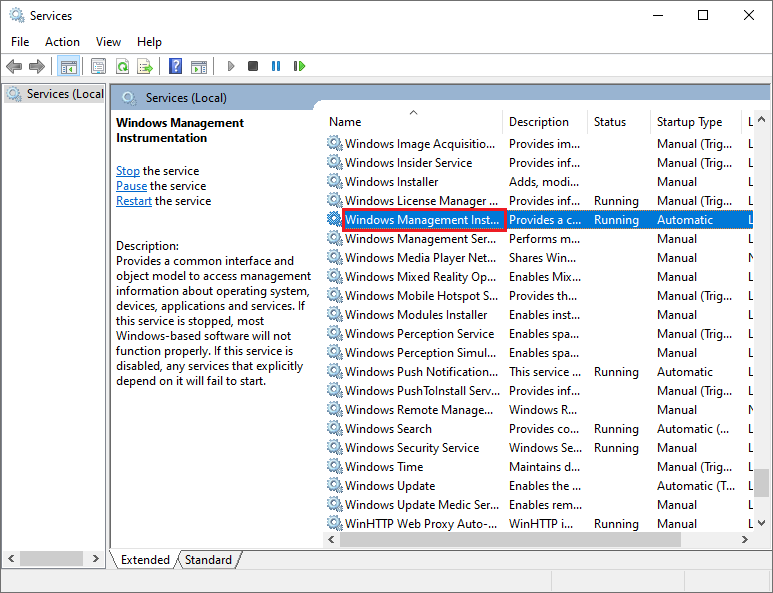Image resolution: width=773 pixels, height=593 pixels.
Task: Click the services list vertical scrollbar thumb
Action: pos(762,482)
